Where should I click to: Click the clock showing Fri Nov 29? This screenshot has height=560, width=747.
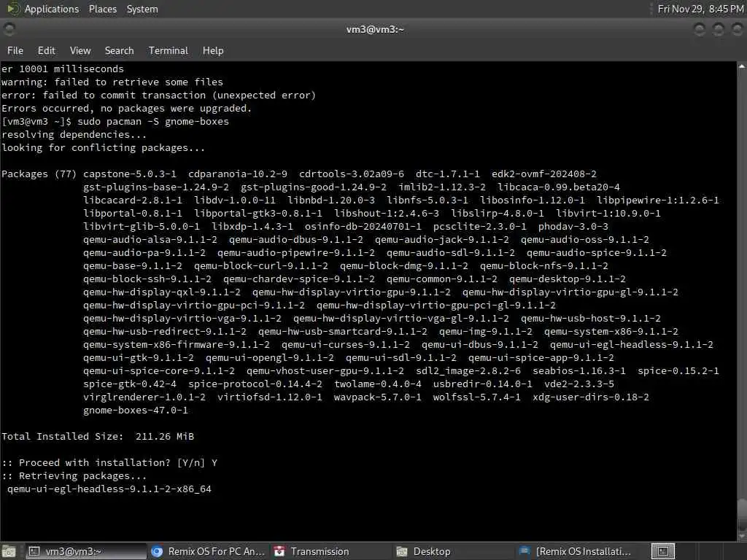(x=700, y=9)
